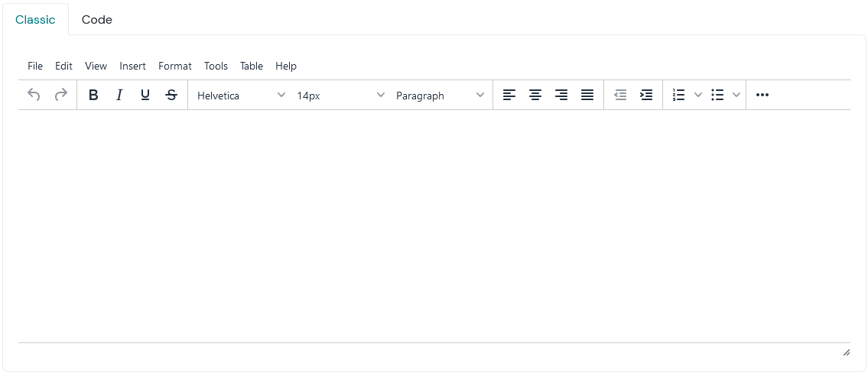Switch to the Code tab
The height and width of the screenshot is (376, 868).
click(97, 20)
